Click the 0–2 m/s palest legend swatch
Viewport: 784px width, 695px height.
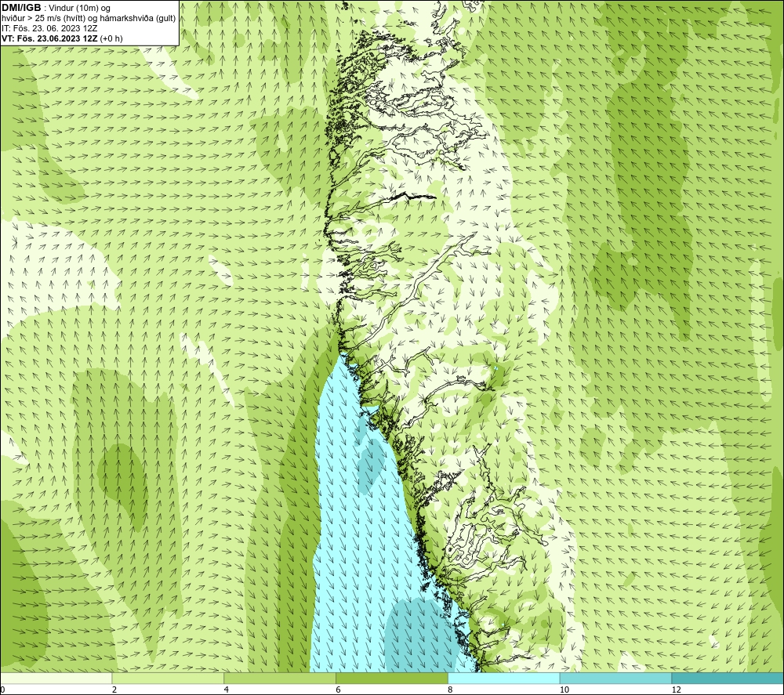point(56,678)
